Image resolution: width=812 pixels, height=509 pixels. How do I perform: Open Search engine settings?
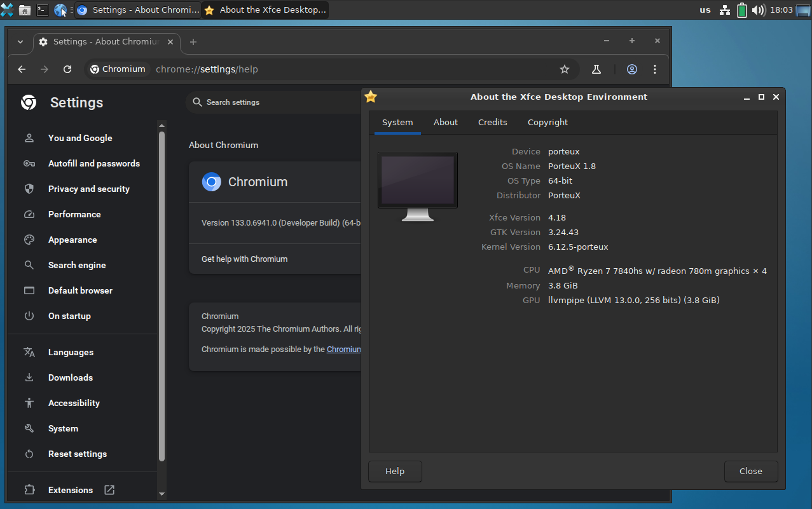click(x=77, y=265)
